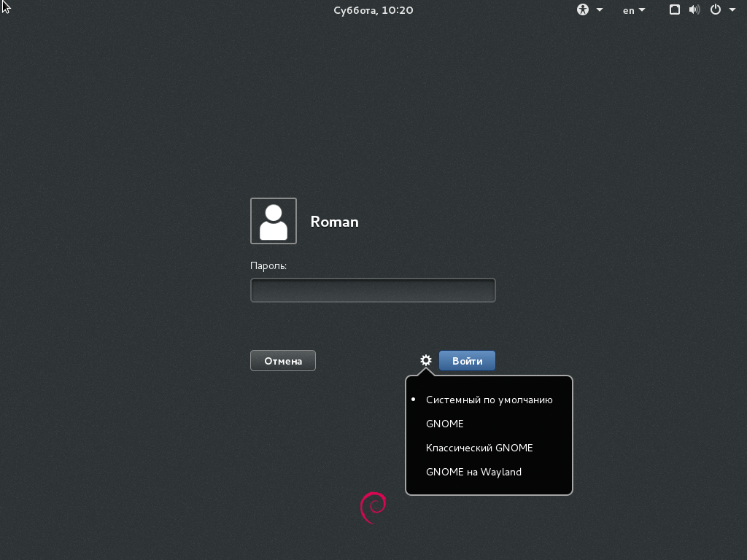747x560 pixels.
Task: Select Системный по умолчанию session option
Action: (x=489, y=400)
